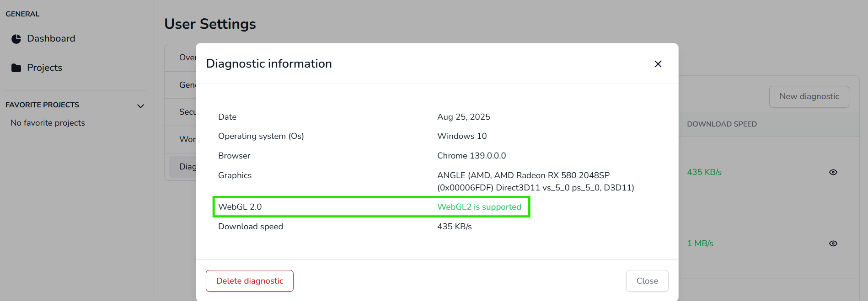The width and height of the screenshot is (868, 301).
Task: View the diagnostic with the 435 KB/s eye icon
Action: 833,172
